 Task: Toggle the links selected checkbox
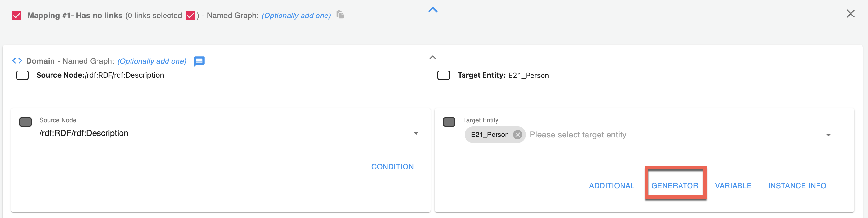point(190,16)
